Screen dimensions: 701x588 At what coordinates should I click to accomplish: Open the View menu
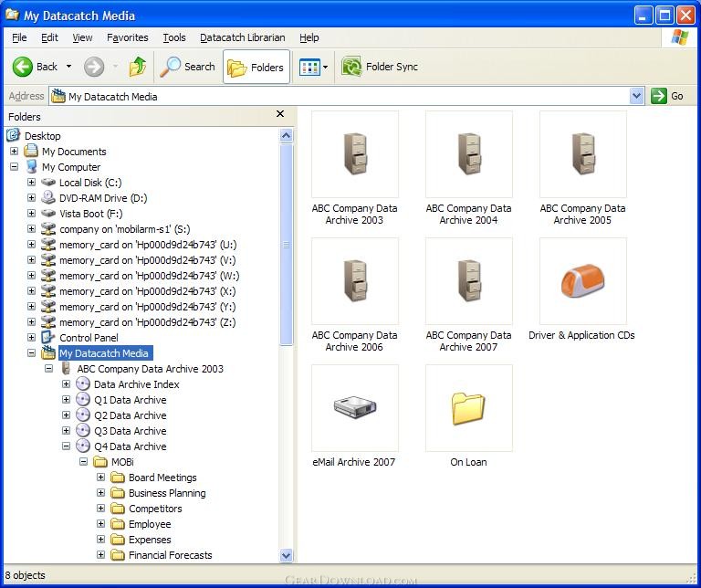pyautogui.click(x=82, y=37)
